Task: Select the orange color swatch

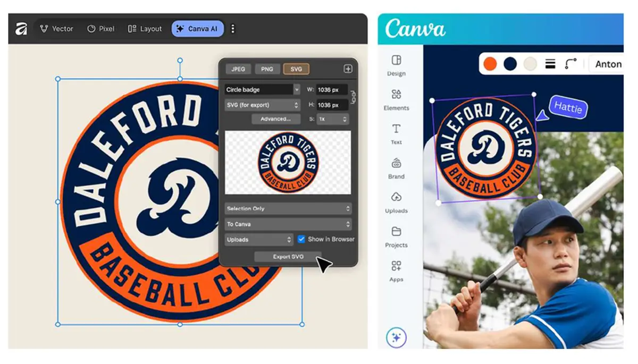Action: pyautogui.click(x=490, y=64)
